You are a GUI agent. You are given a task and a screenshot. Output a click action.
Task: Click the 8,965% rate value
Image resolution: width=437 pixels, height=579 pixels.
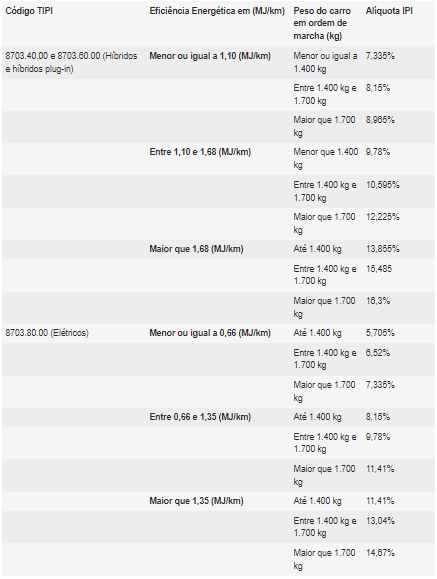coord(380,120)
